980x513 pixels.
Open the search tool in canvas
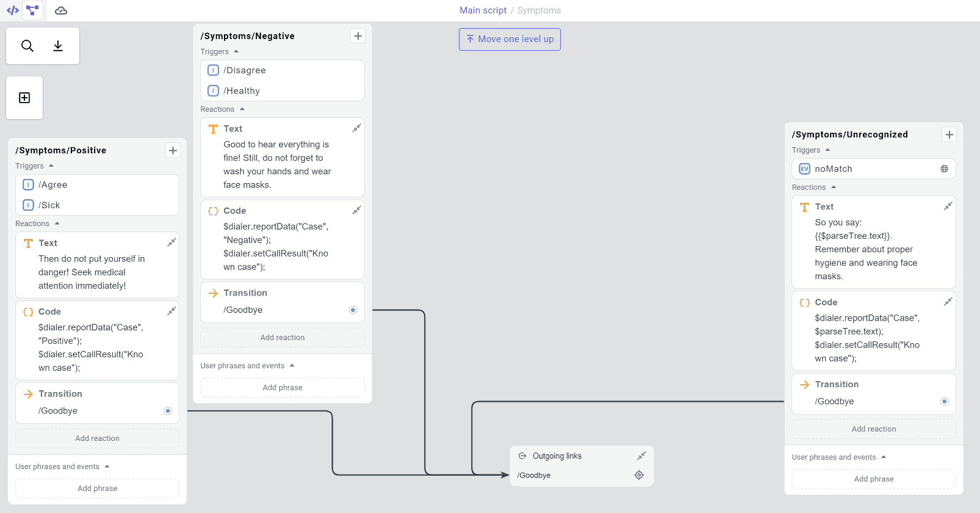pyautogui.click(x=27, y=46)
